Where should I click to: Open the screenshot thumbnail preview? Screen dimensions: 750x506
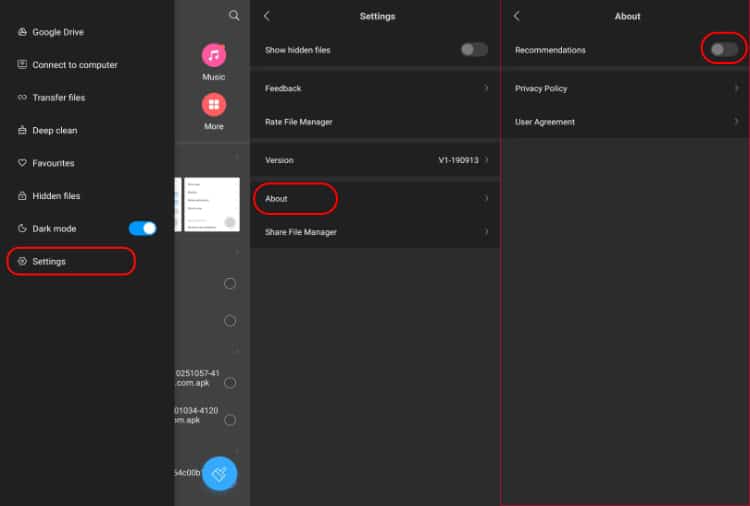212,204
